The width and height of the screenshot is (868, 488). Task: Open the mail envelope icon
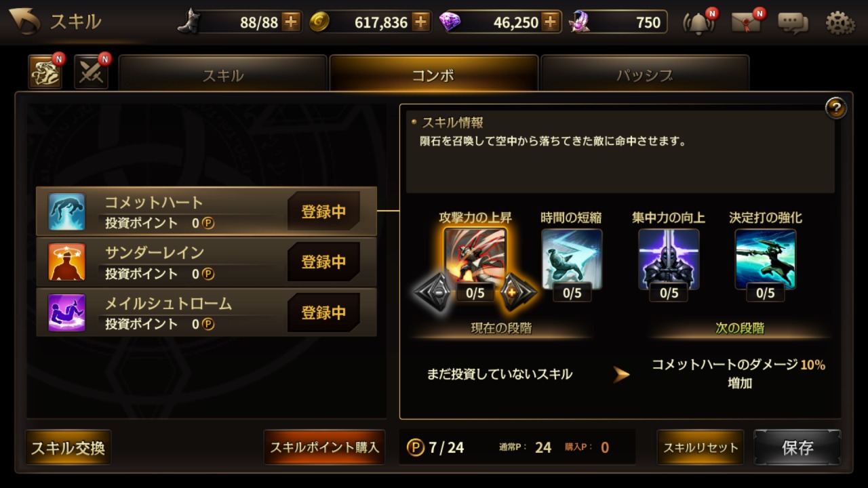[747, 22]
